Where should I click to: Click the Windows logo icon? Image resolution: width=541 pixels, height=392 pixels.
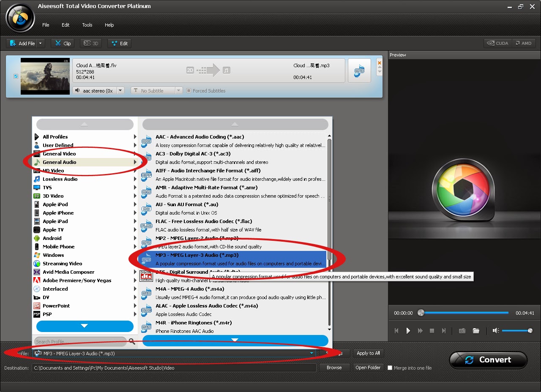[37, 255]
